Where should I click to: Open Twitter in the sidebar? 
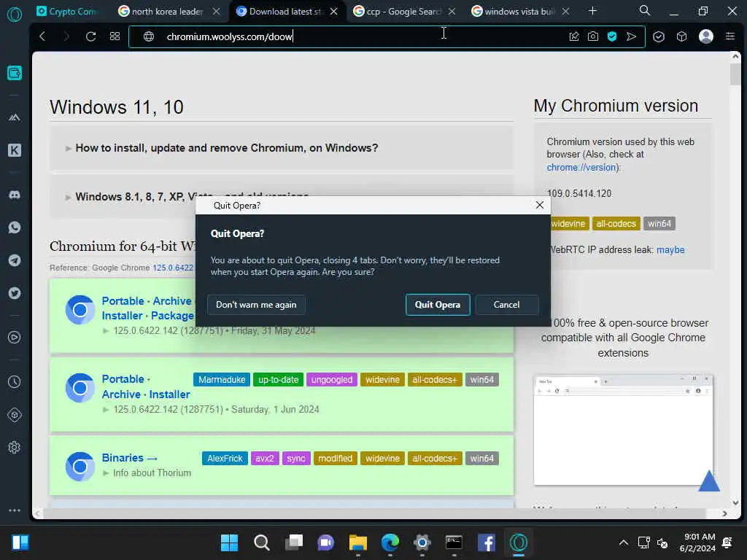[15, 293]
